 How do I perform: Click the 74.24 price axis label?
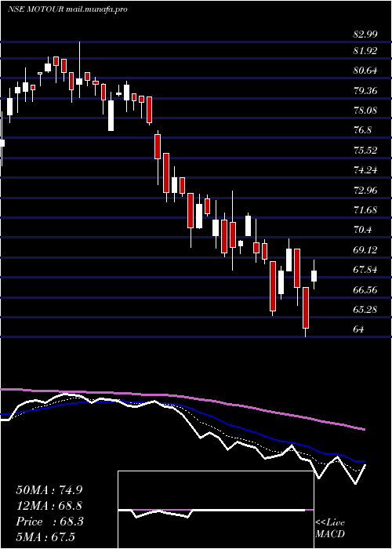coord(365,170)
